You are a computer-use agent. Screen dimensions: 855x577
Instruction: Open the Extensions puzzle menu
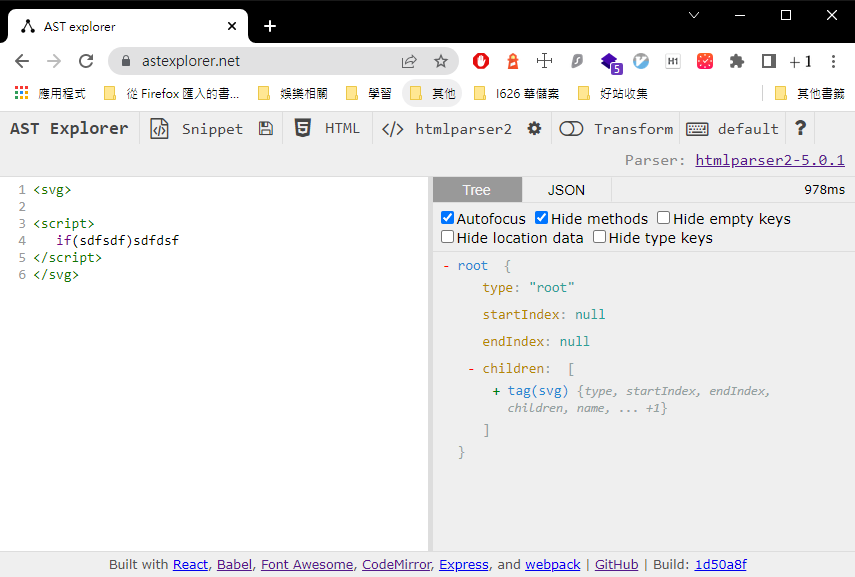tap(737, 61)
